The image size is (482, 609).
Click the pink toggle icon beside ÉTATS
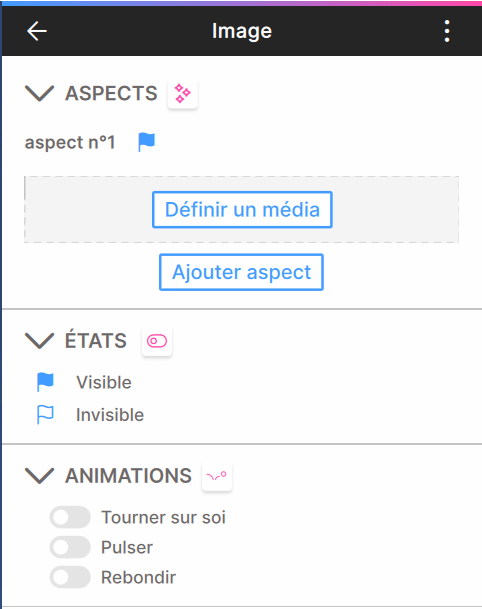point(157,341)
